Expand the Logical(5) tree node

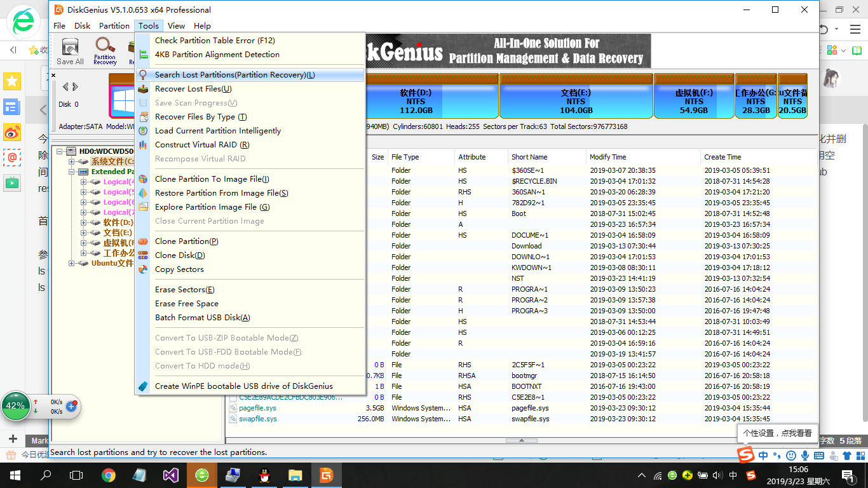[84, 192]
